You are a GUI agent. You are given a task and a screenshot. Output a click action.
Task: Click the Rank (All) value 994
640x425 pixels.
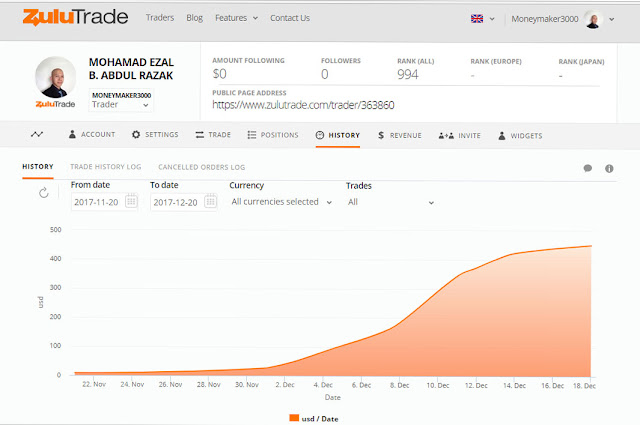tap(408, 74)
